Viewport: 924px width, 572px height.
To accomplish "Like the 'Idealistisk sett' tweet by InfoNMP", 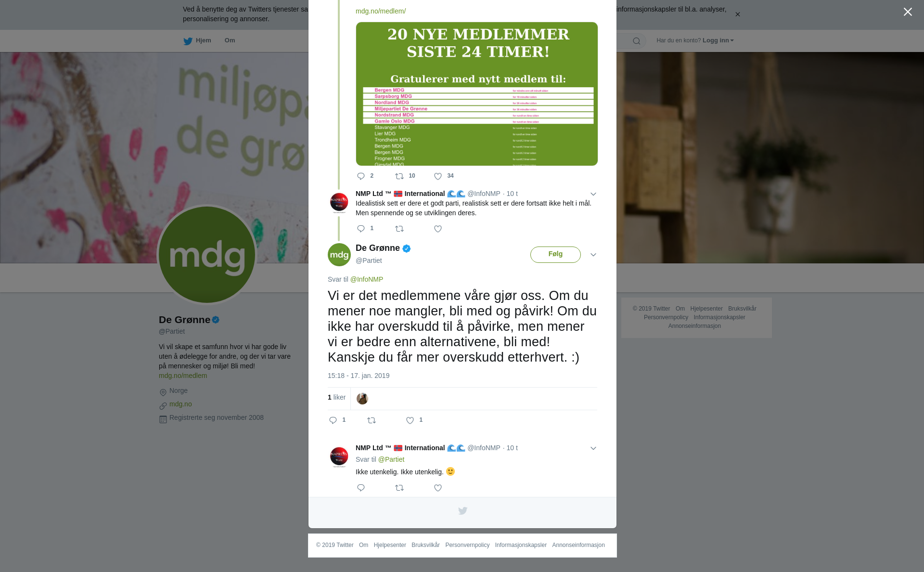I will [x=438, y=229].
